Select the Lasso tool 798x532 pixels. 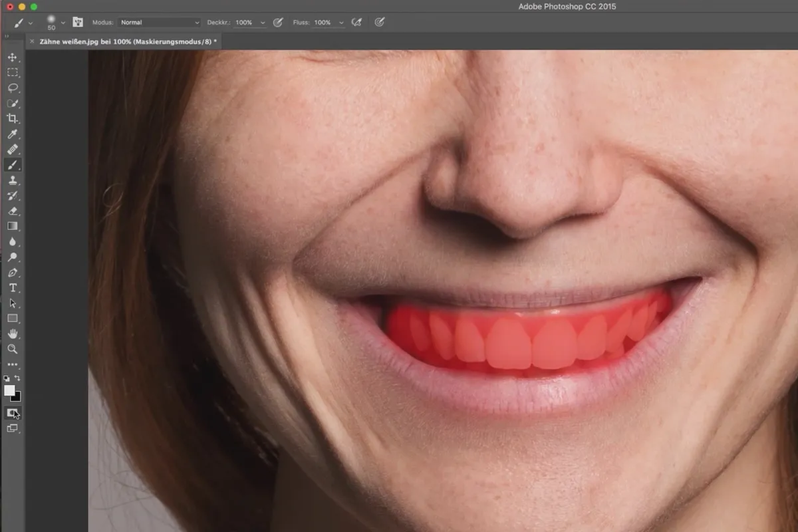click(13, 88)
